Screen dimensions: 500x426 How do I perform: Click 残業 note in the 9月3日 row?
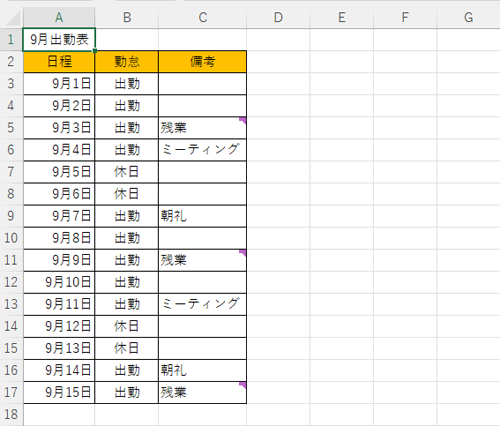pos(203,128)
